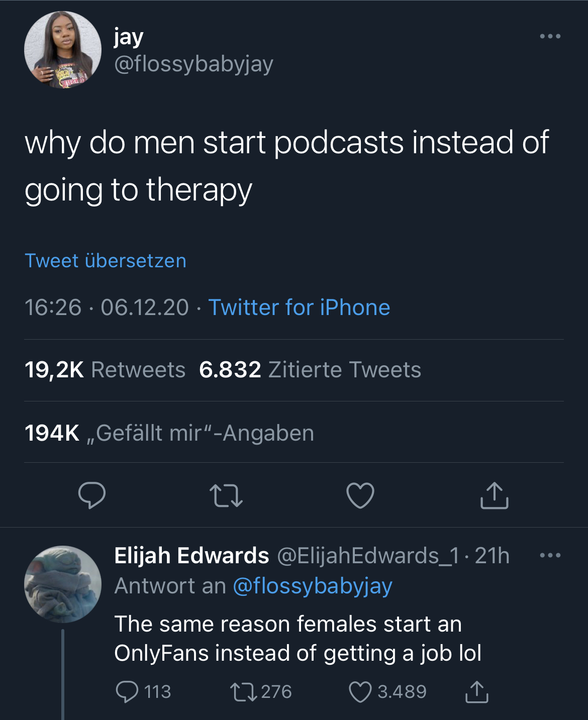
Task: Click the Tweet übersetzen link
Action: click(106, 261)
